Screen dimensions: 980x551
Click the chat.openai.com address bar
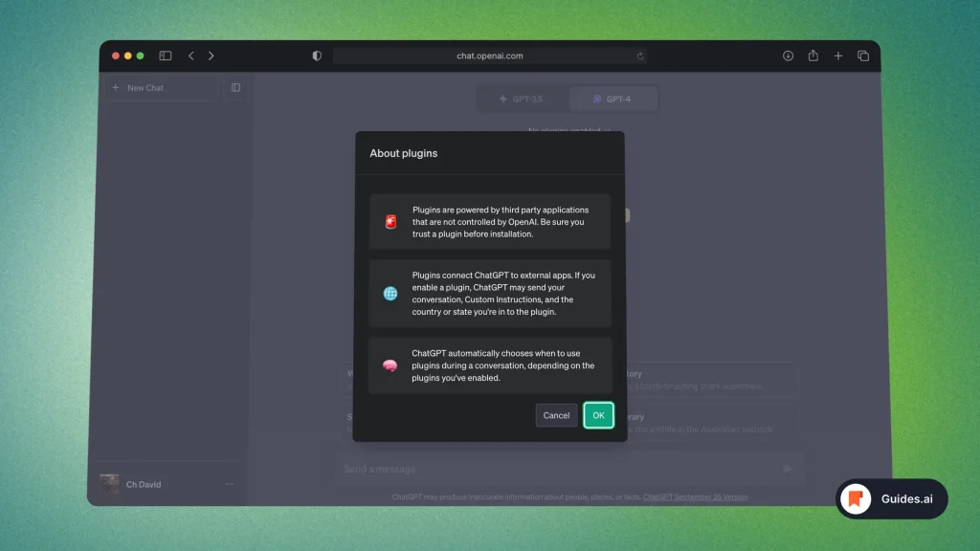489,55
